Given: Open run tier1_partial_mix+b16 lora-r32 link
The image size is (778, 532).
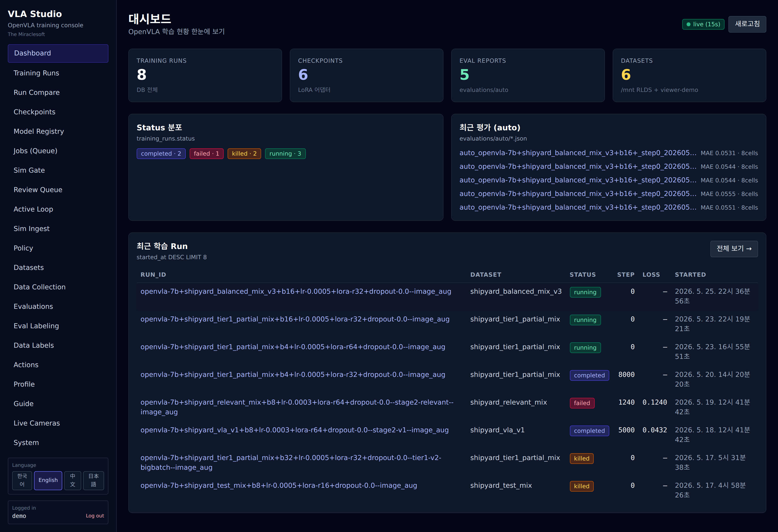Looking at the screenshot, I should (295, 319).
